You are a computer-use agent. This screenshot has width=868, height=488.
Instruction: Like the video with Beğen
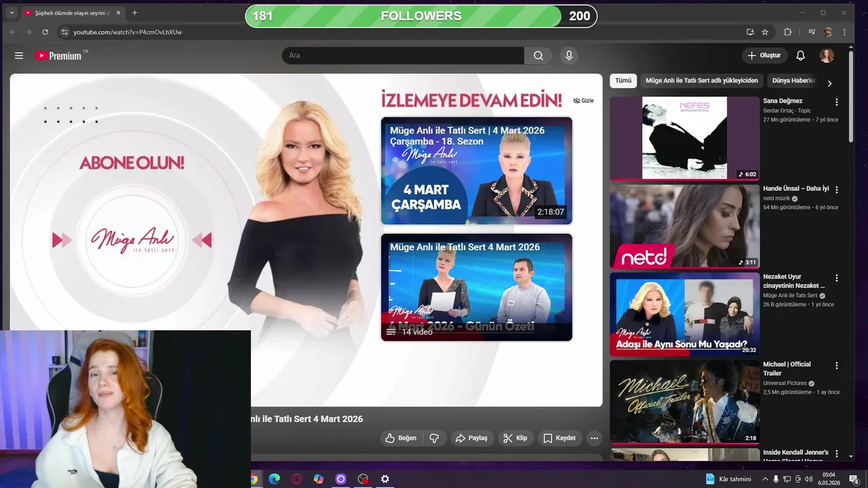click(401, 438)
